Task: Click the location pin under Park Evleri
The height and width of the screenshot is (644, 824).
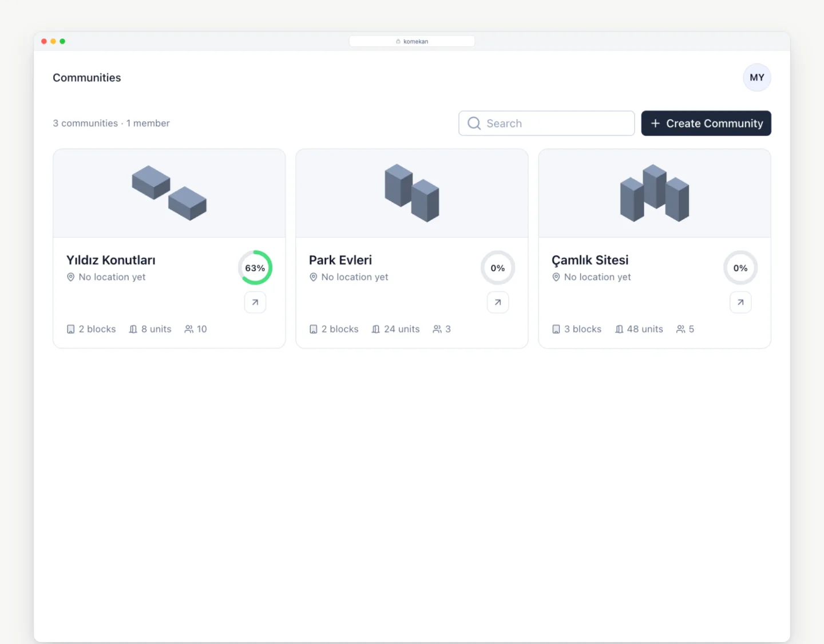Action: pos(314,277)
